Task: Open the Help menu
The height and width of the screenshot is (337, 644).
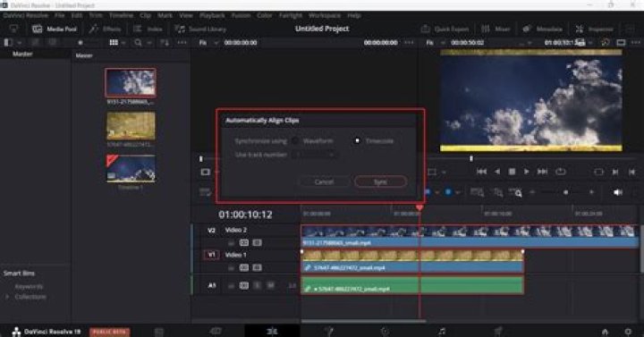Action: click(x=354, y=15)
